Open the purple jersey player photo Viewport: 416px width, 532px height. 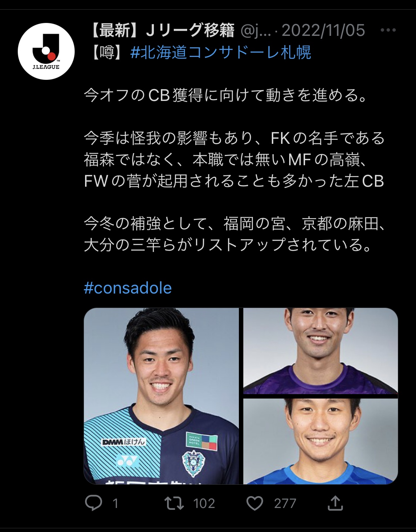coord(321,351)
